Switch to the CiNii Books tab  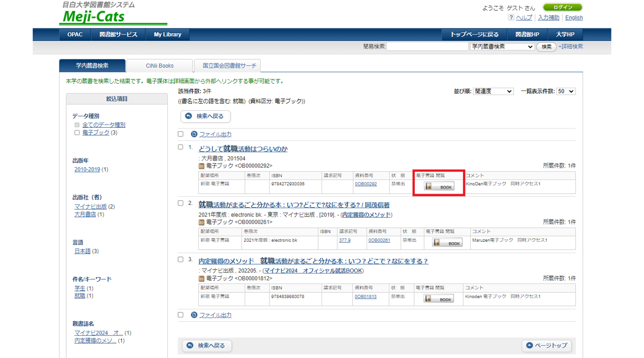coord(160,66)
